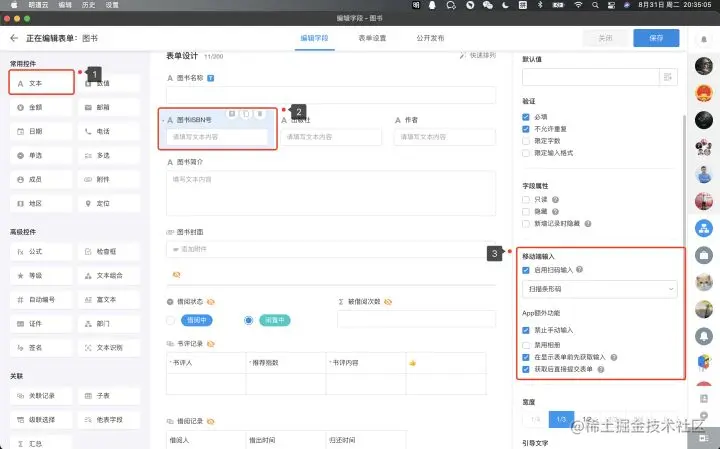Enable the 只读 read-only checkbox
The width and height of the screenshot is (720, 449).
pyautogui.click(x=526, y=200)
